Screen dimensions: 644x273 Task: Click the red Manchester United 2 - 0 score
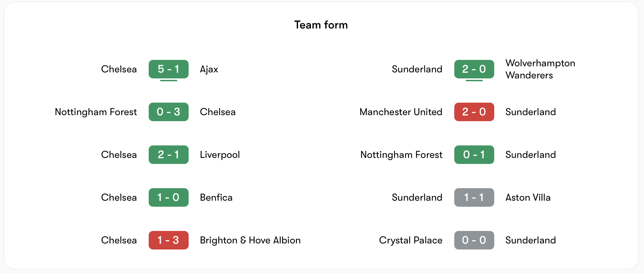474,112
